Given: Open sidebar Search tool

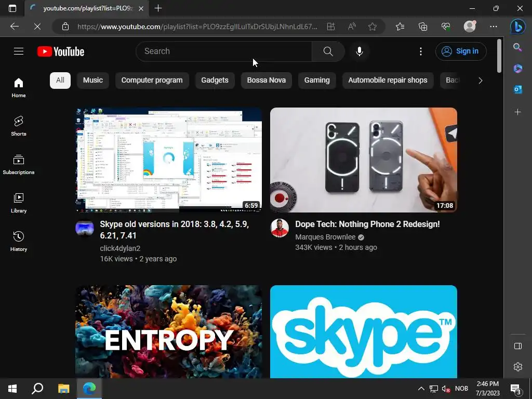Looking at the screenshot, I should pos(517,47).
